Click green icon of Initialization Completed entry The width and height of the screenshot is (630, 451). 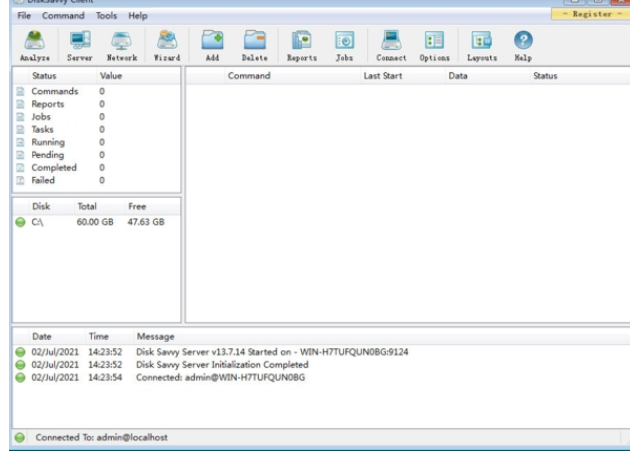20,365
